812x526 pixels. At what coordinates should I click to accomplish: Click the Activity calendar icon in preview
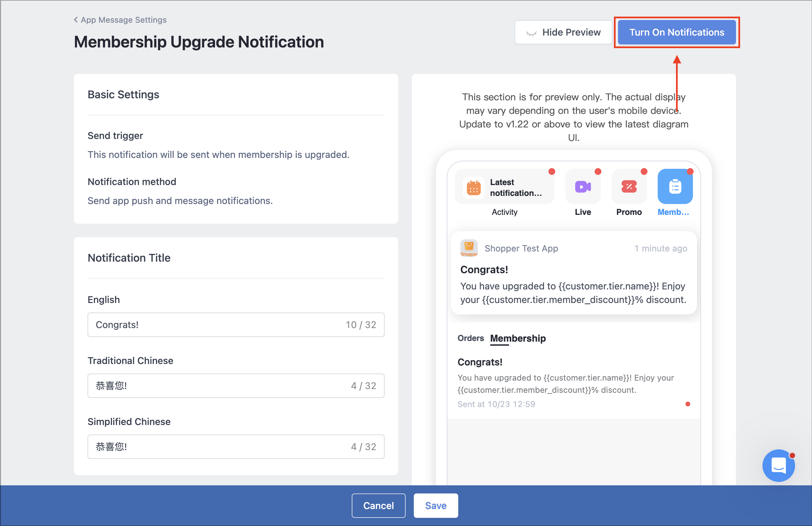pyautogui.click(x=473, y=187)
